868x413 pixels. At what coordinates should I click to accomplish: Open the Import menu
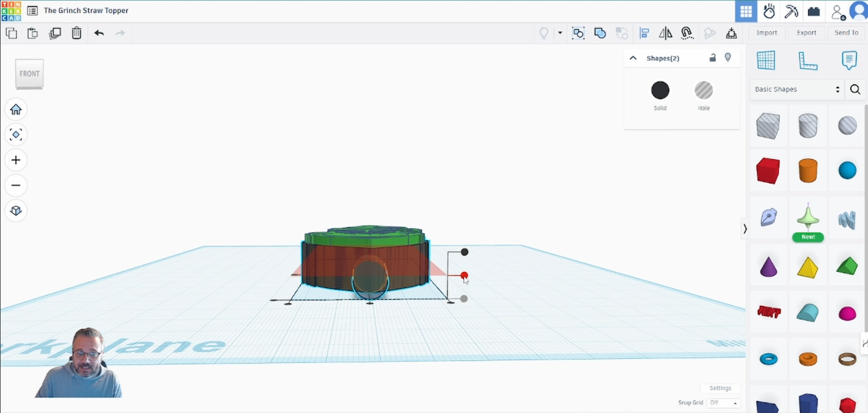point(767,32)
